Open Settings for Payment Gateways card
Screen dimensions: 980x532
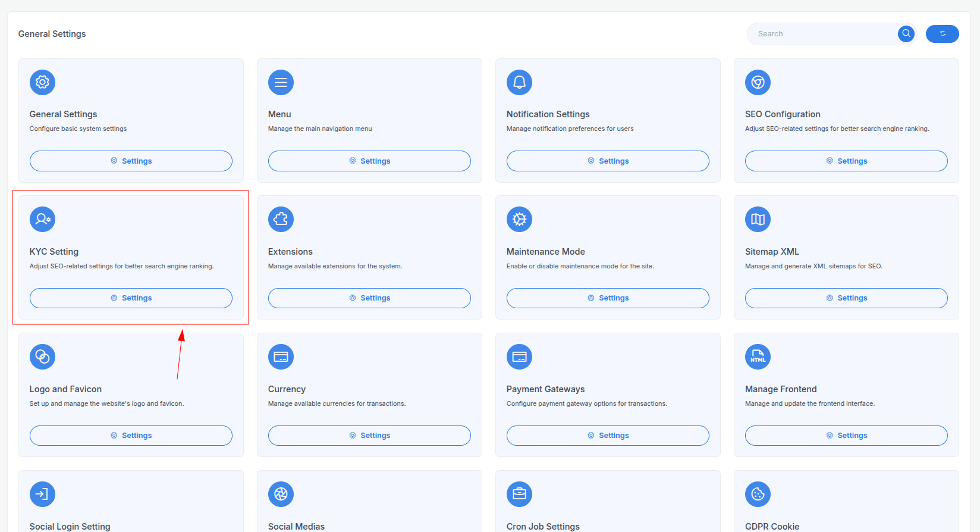[x=608, y=436]
